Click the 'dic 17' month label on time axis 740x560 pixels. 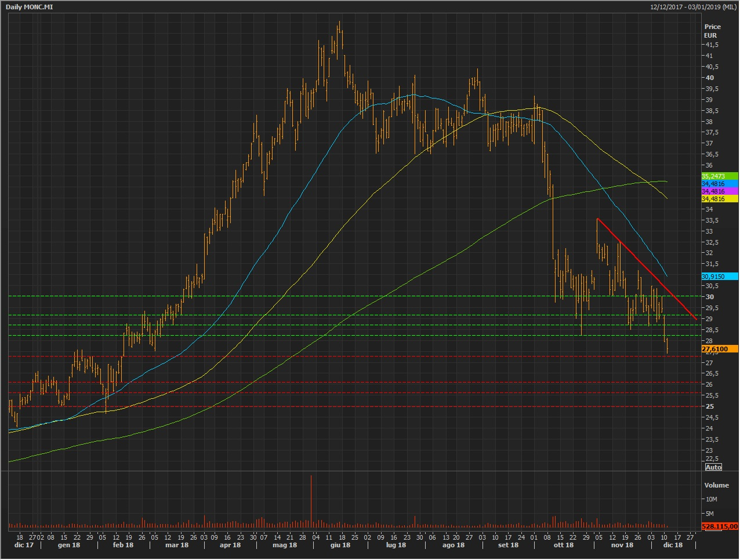(x=24, y=545)
